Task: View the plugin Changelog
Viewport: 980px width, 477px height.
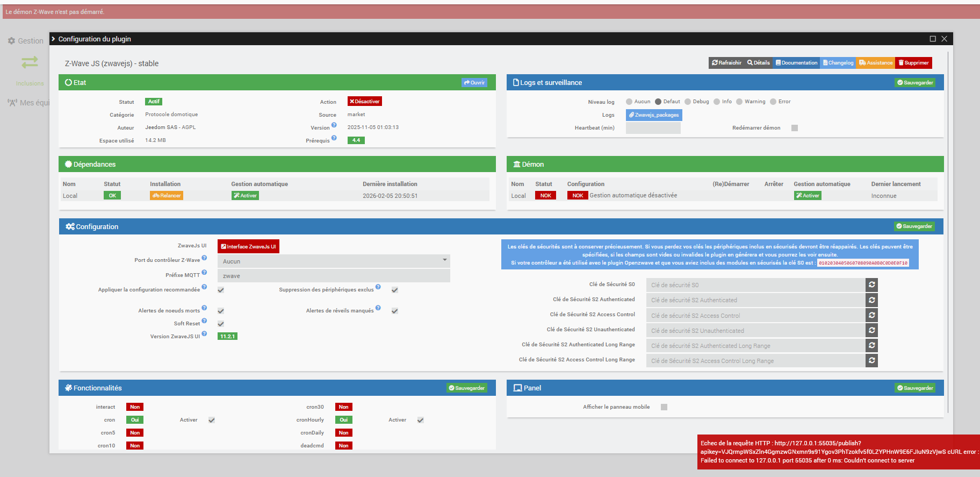Action: [x=838, y=63]
